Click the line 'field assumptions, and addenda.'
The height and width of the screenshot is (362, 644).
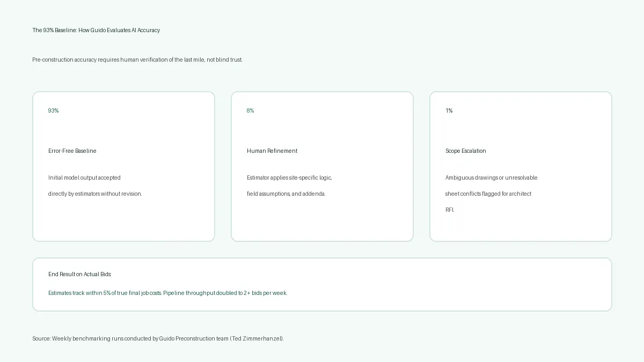tap(286, 194)
